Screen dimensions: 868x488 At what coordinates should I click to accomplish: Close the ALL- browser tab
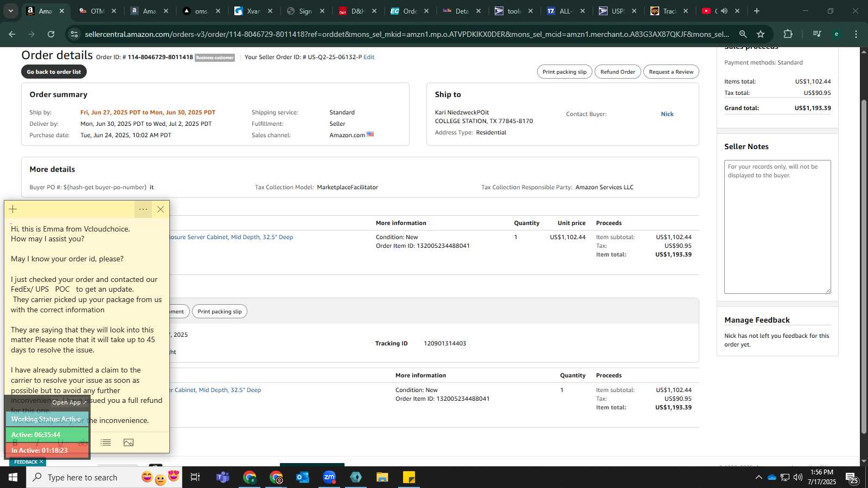[582, 11]
